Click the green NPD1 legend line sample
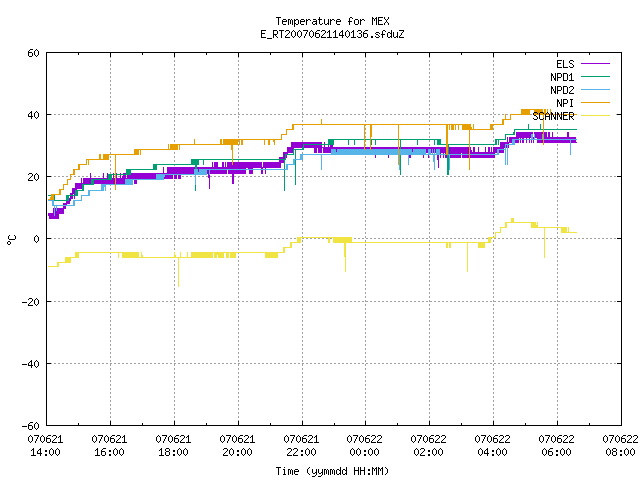This screenshot has height=480, width=640. point(595,76)
